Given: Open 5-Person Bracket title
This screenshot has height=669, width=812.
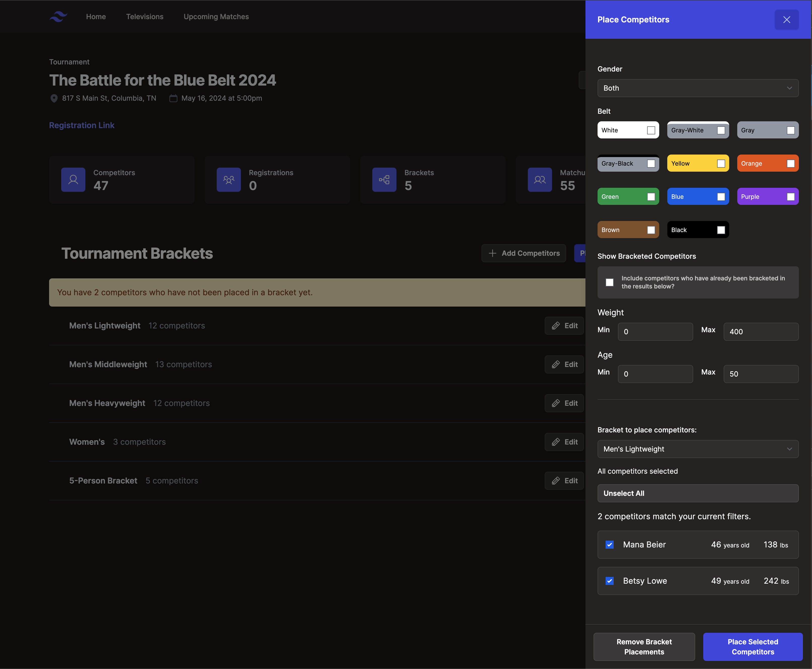Looking at the screenshot, I should [103, 480].
